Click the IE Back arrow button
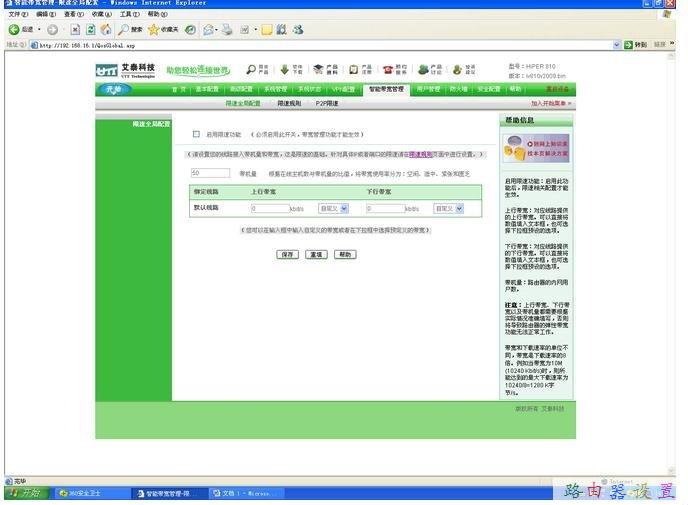The image size is (688, 505). (14, 30)
